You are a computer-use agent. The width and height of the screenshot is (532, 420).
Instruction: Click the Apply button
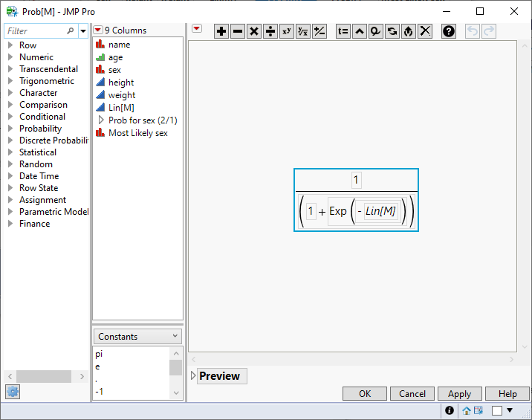click(460, 394)
